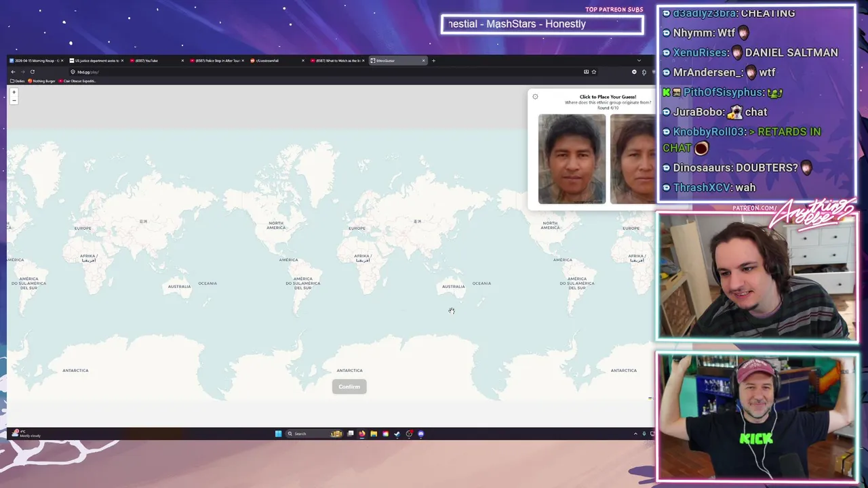Go back in the browser
The image size is (868, 488).
[x=13, y=72]
